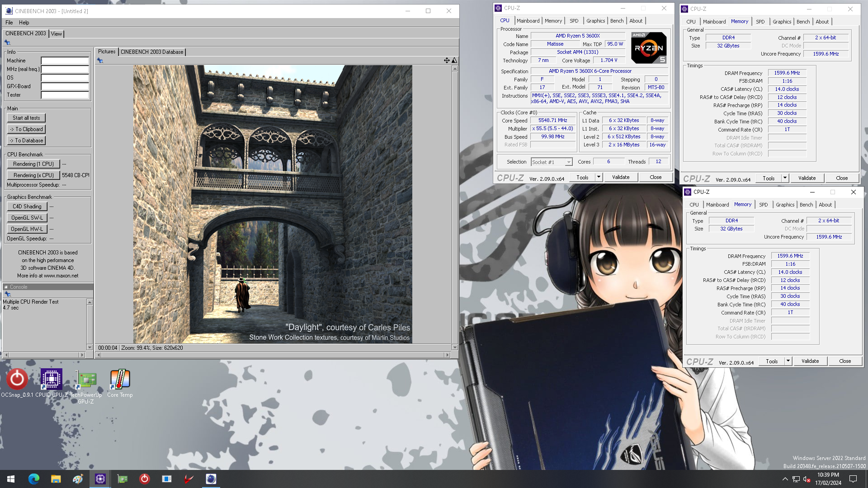Screen dimensions: 868x488
Task: Click the Machine input field
Action: click(65, 61)
